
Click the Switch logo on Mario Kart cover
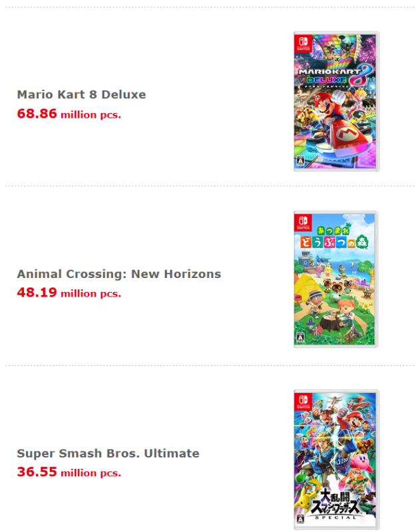(x=302, y=43)
